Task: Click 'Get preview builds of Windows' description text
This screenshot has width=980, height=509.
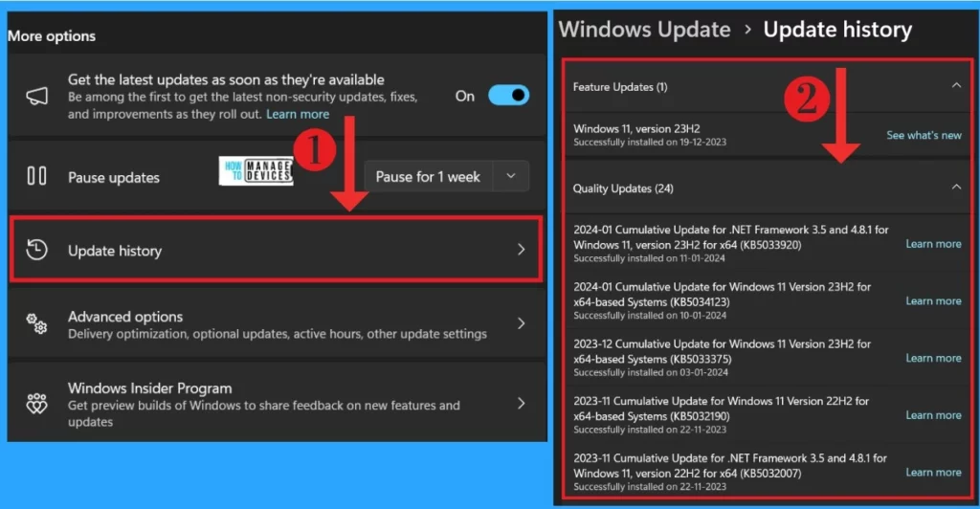Action: coord(264,413)
